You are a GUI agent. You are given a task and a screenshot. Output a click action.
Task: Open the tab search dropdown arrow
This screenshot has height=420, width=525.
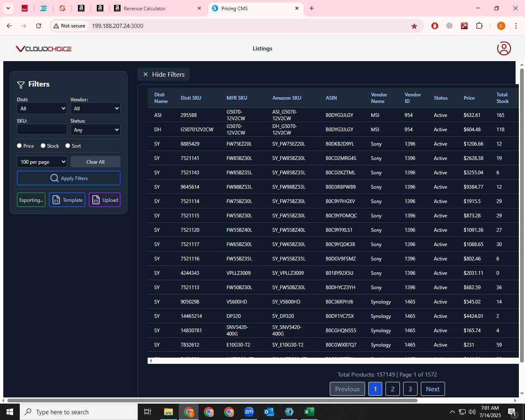tap(8, 8)
